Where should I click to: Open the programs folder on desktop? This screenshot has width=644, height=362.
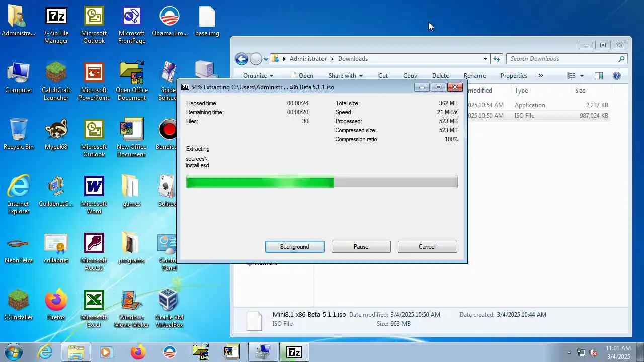click(x=131, y=248)
